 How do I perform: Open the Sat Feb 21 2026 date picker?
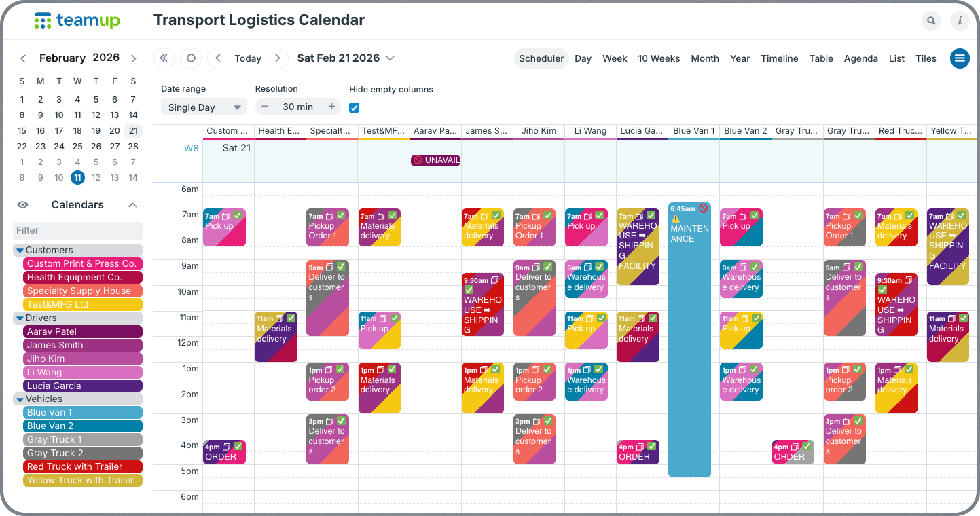[346, 58]
